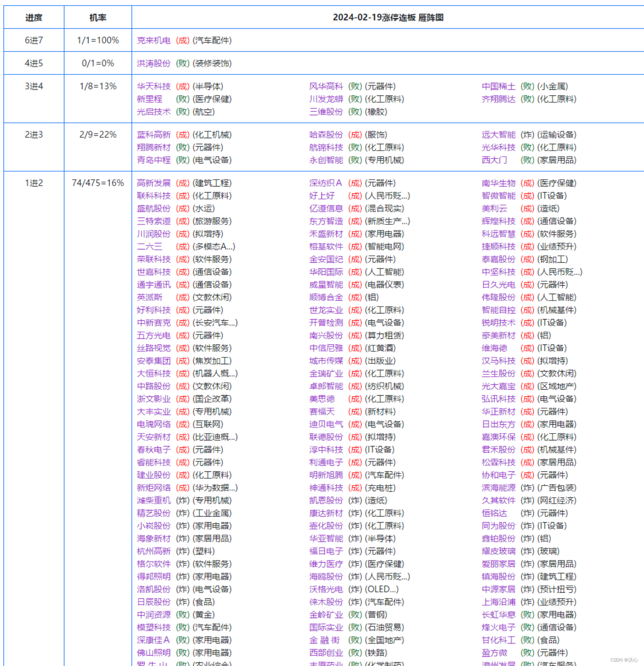Click 好上好 stock name
The height and width of the screenshot is (666, 644).
coord(322,196)
